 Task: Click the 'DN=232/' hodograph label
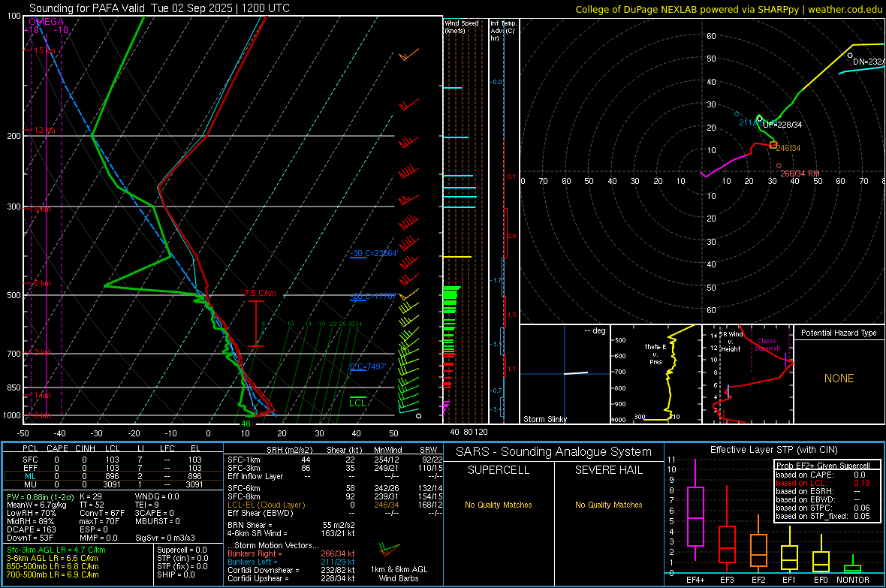pyautogui.click(x=869, y=62)
